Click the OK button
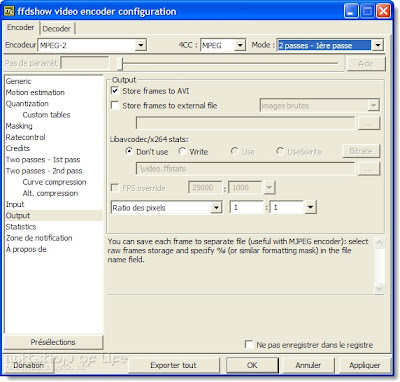Viewport: 400px width, 382px height. 252,365
